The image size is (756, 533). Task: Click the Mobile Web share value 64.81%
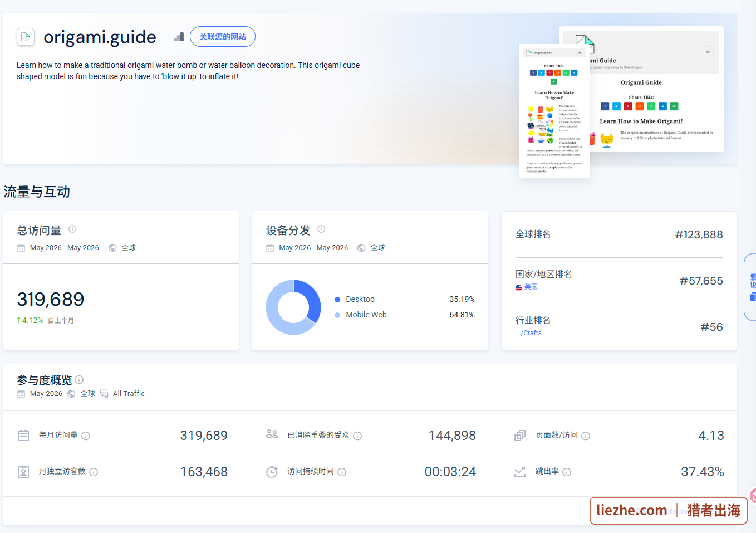tap(462, 315)
